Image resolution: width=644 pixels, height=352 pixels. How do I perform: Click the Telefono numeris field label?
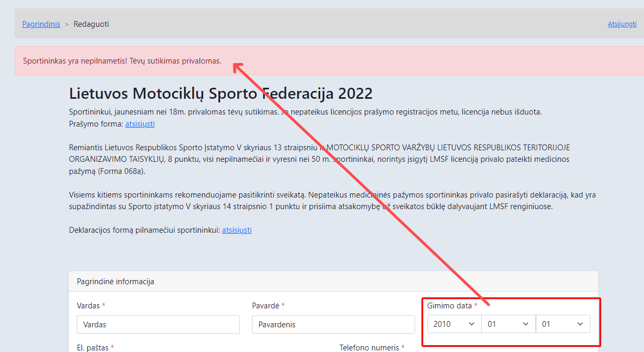pos(372,347)
